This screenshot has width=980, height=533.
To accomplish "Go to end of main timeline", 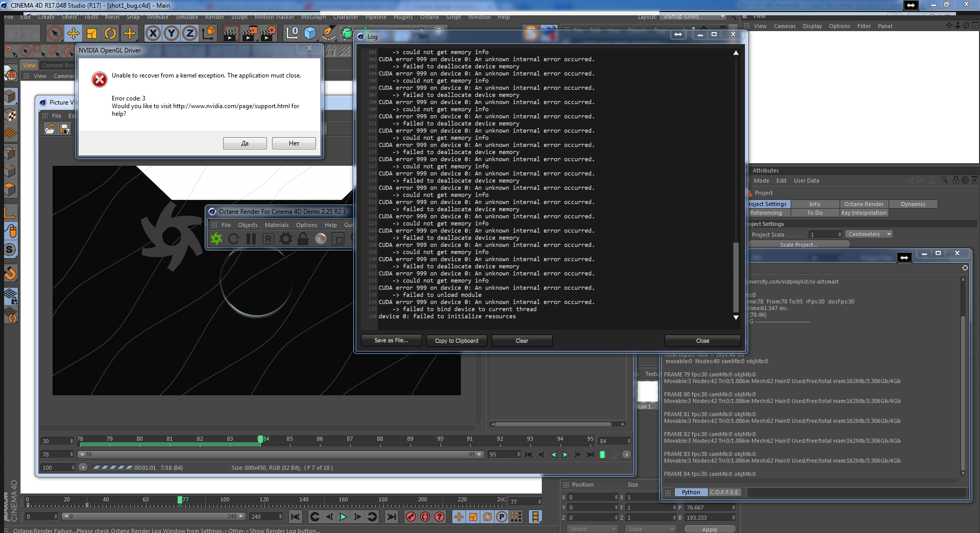I will (391, 517).
